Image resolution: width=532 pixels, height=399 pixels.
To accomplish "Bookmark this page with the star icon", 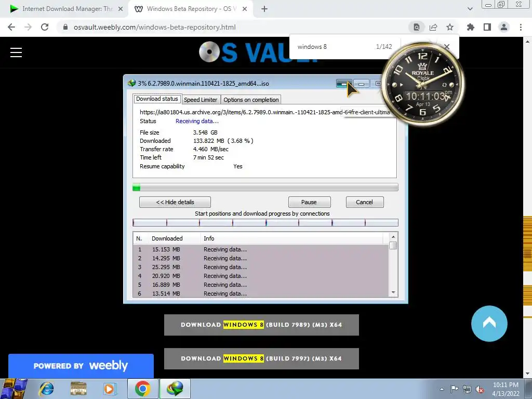I will [449, 27].
